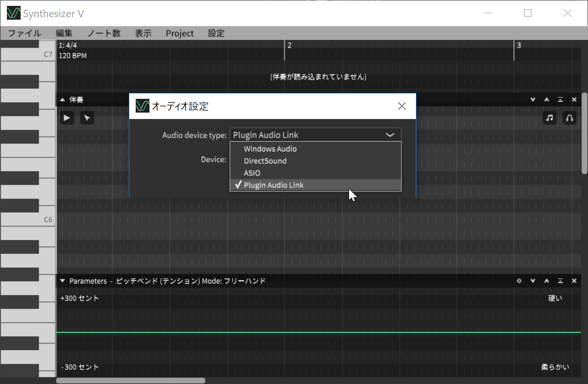Click the 120 BPM tempo marker
Viewport: 588px width, 384px height.
point(73,56)
